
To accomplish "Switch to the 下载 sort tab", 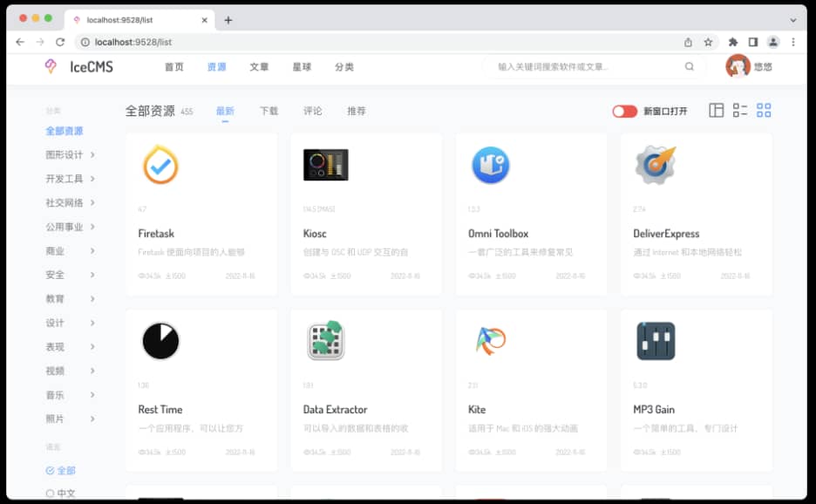I will [x=269, y=111].
